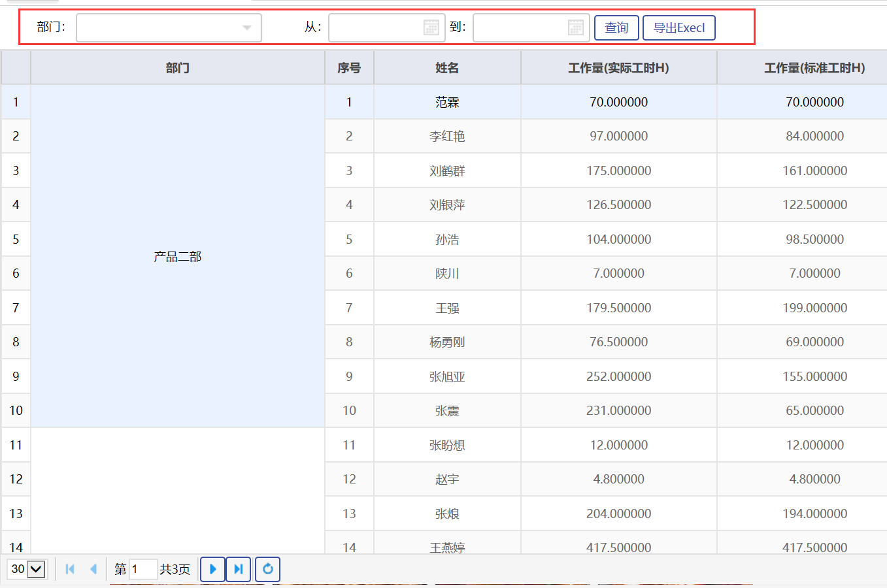Click the 工作量(实际工时H) column header
Image resolution: width=887 pixels, height=588 pixels.
618,68
